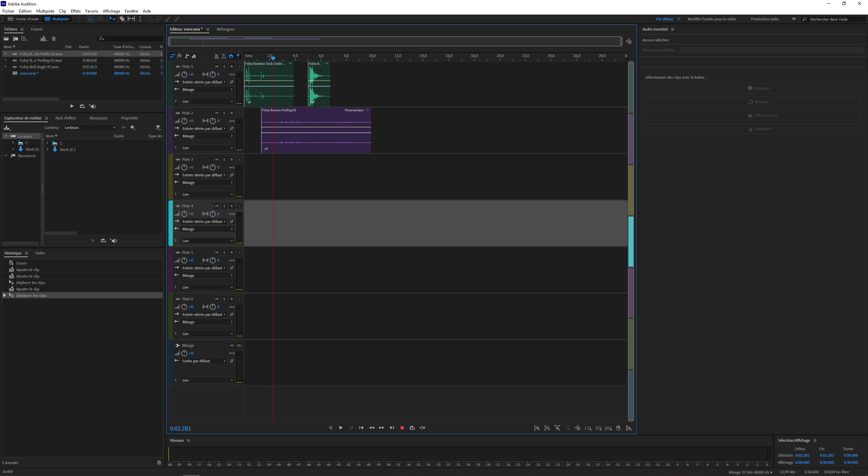868x476 pixels.
Task: Click the Musique tag button
Action: pos(753,102)
